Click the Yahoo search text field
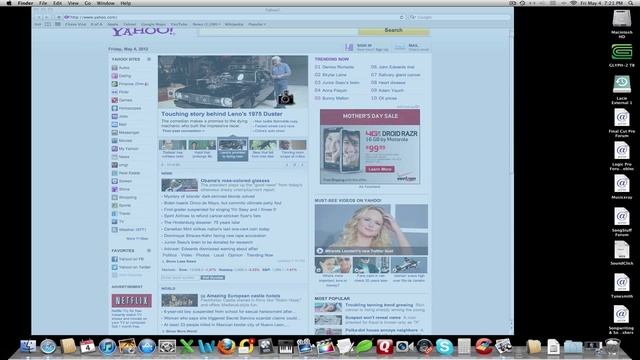 pos(278,31)
